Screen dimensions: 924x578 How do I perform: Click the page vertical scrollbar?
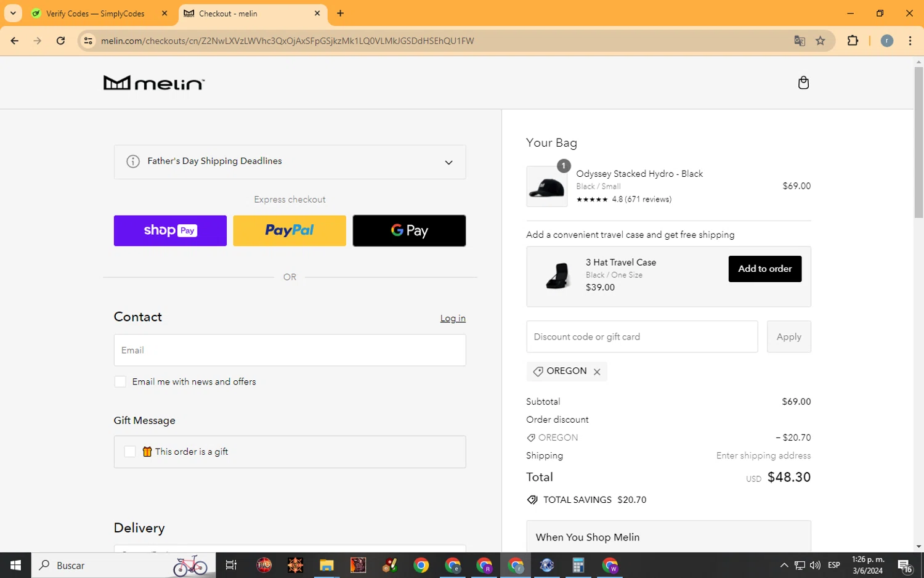[x=918, y=142]
